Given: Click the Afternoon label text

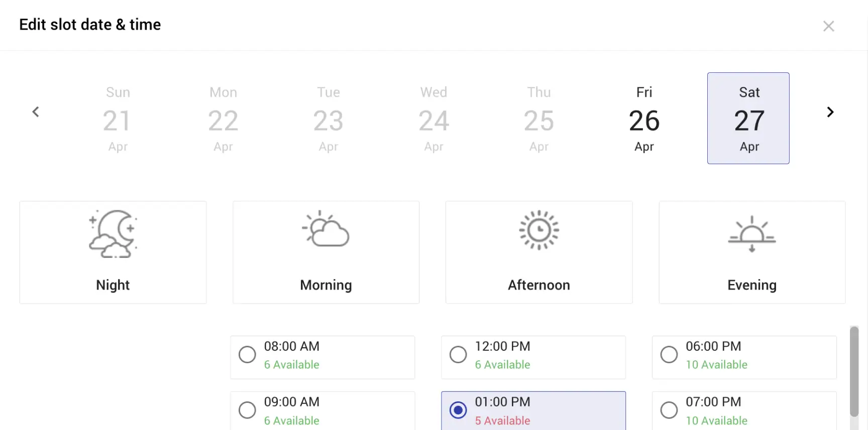Looking at the screenshot, I should click(538, 285).
